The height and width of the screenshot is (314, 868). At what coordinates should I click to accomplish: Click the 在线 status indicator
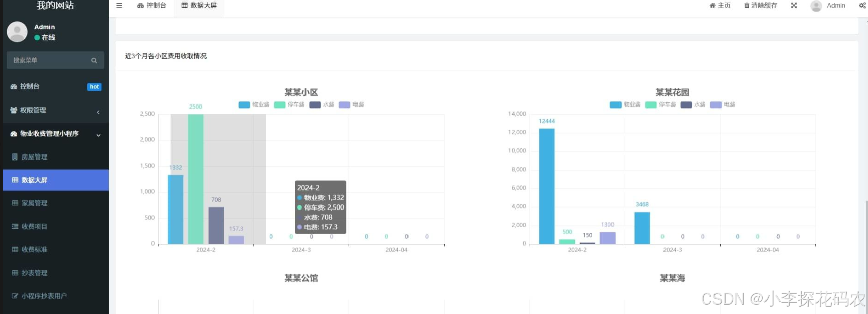[x=45, y=38]
